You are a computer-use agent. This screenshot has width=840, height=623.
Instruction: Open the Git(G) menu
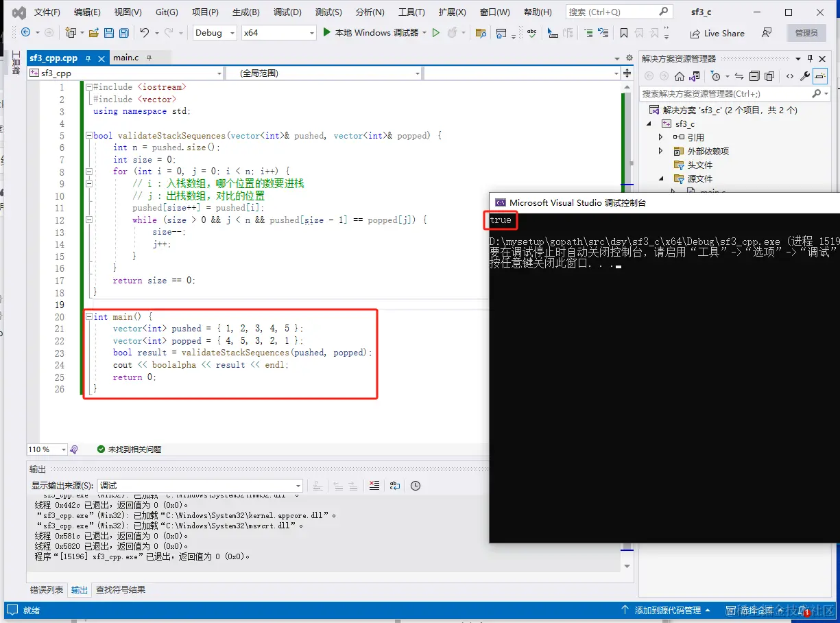(167, 12)
